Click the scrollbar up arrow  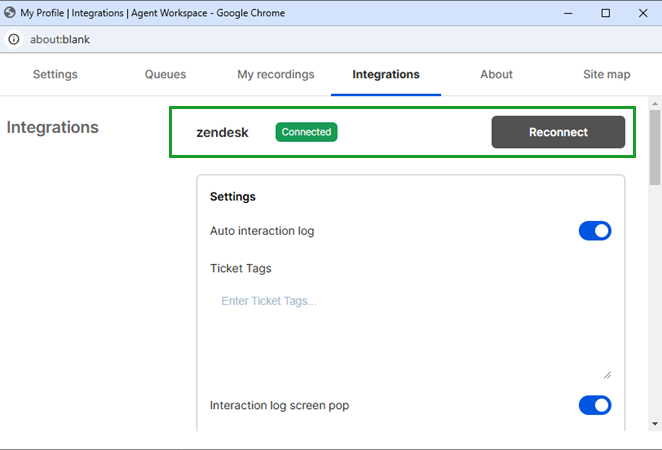(x=655, y=103)
